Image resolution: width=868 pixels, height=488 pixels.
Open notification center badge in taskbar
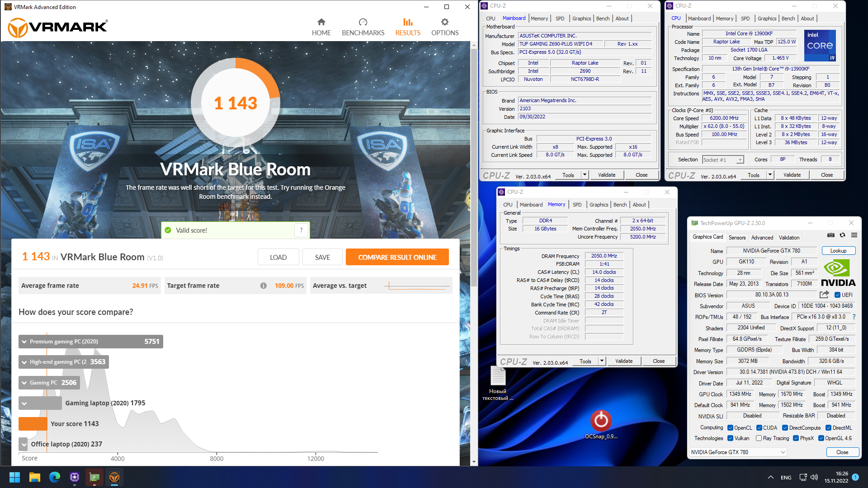tap(855, 477)
